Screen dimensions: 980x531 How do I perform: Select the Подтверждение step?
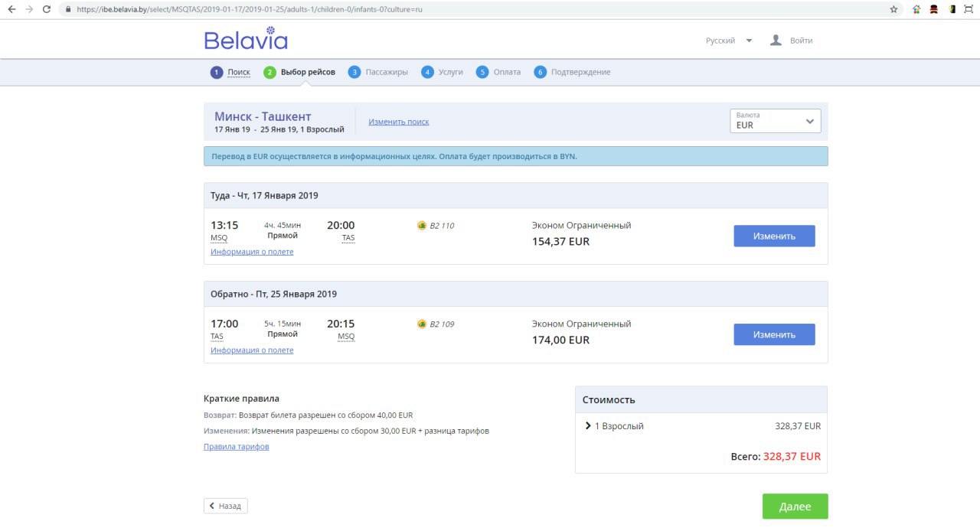[x=581, y=72]
